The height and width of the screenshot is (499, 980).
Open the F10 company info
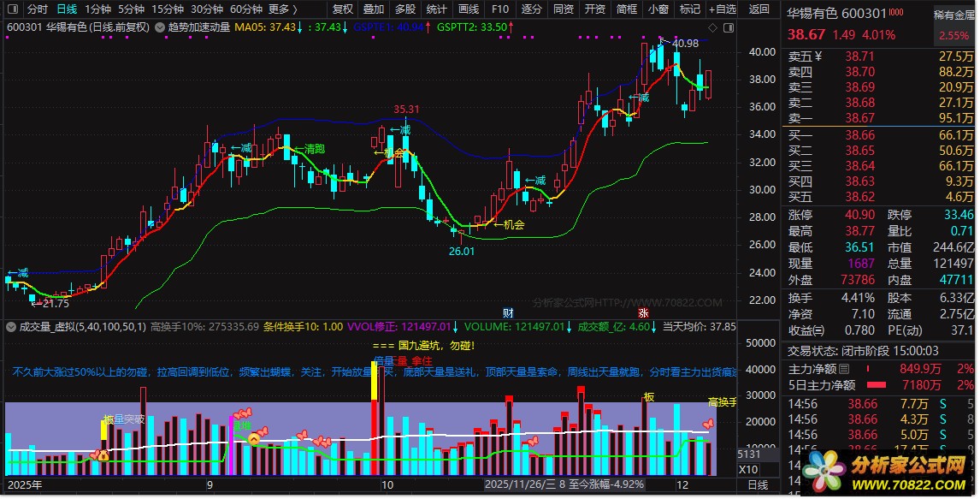(x=500, y=9)
